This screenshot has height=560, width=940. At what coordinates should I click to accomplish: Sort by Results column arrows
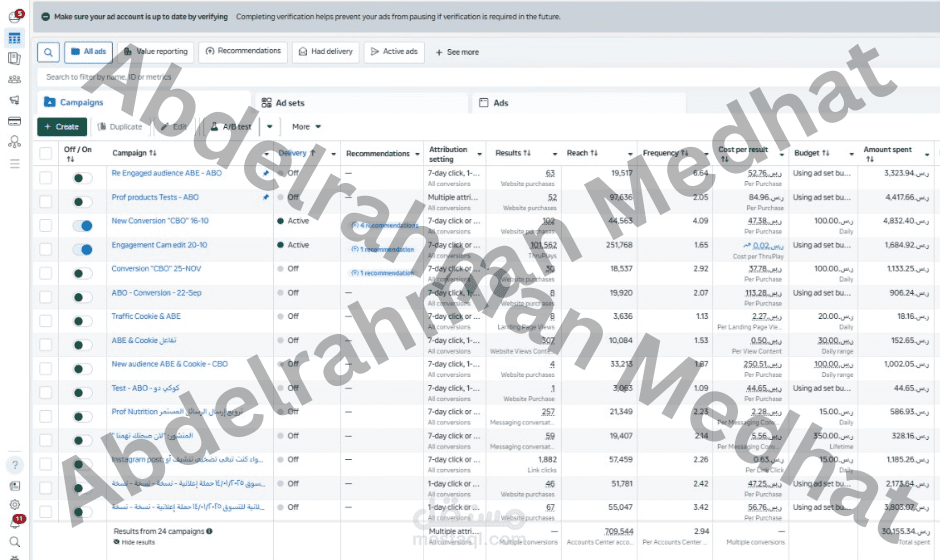point(527,153)
